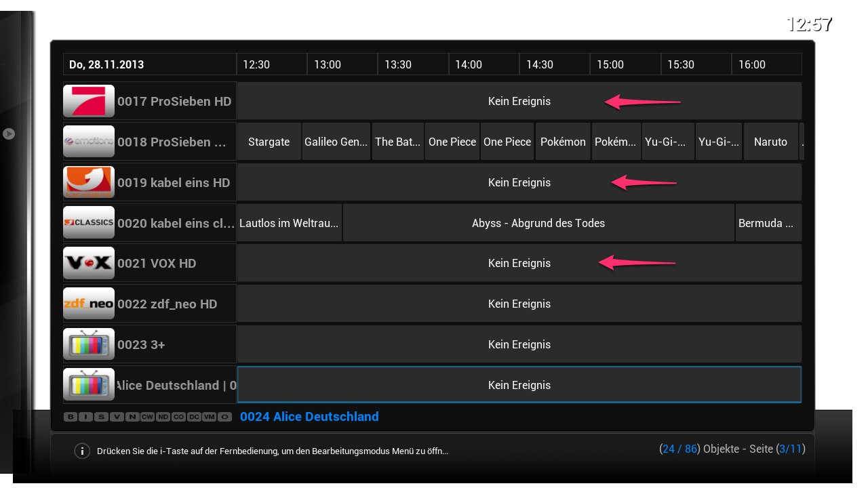This screenshot has height=488, width=868.
Task: Select Kein Ereignis in kabel eins HD row
Action: [x=519, y=182]
